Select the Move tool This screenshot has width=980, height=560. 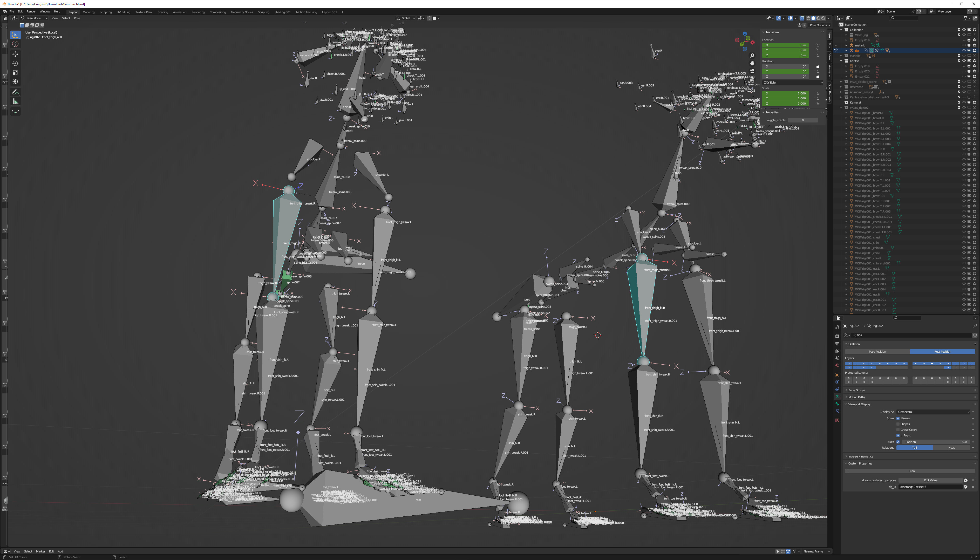[x=15, y=54]
